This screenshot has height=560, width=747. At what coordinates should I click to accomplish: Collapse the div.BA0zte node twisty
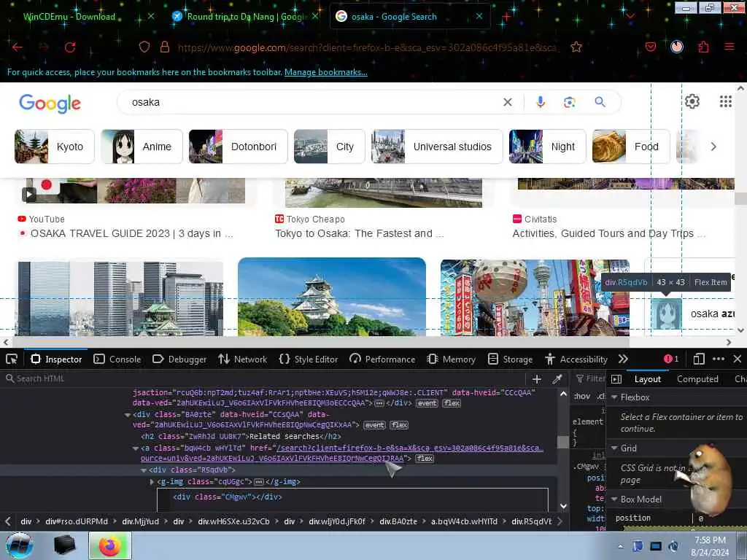tap(127, 415)
